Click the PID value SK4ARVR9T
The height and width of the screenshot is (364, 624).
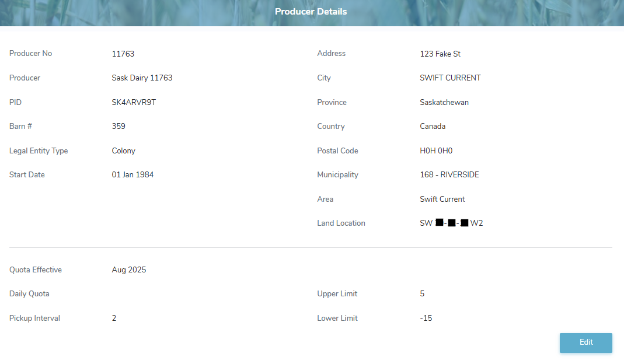pyautogui.click(x=134, y=102)
